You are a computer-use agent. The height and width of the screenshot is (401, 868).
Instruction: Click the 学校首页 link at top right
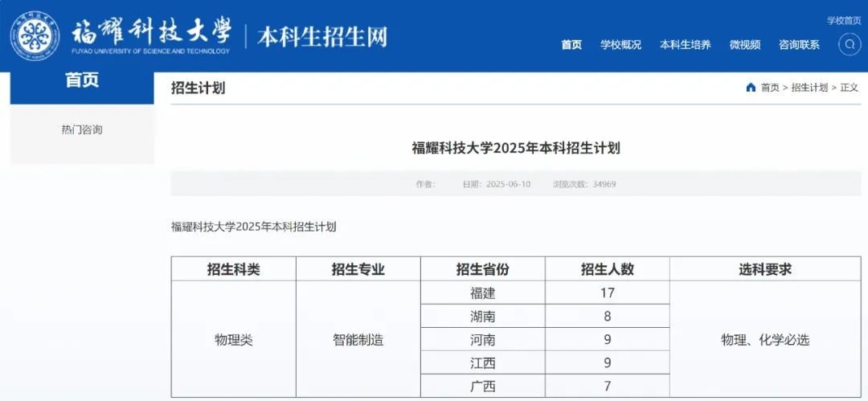pos(844,20)
